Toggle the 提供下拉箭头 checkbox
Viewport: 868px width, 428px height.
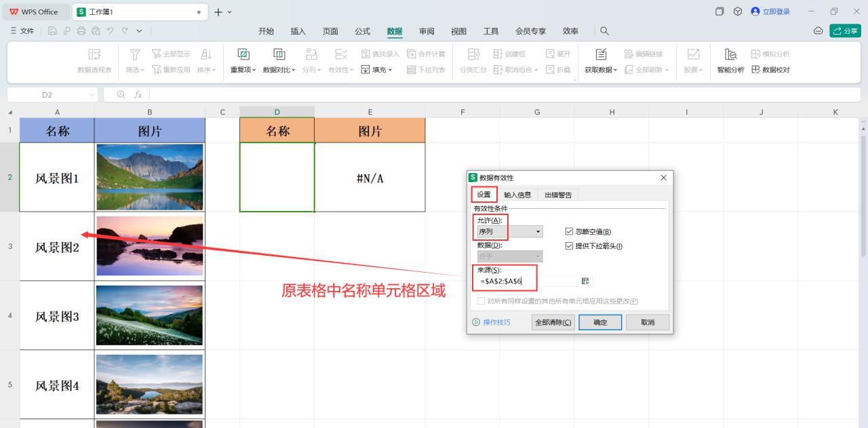(569, 246)
